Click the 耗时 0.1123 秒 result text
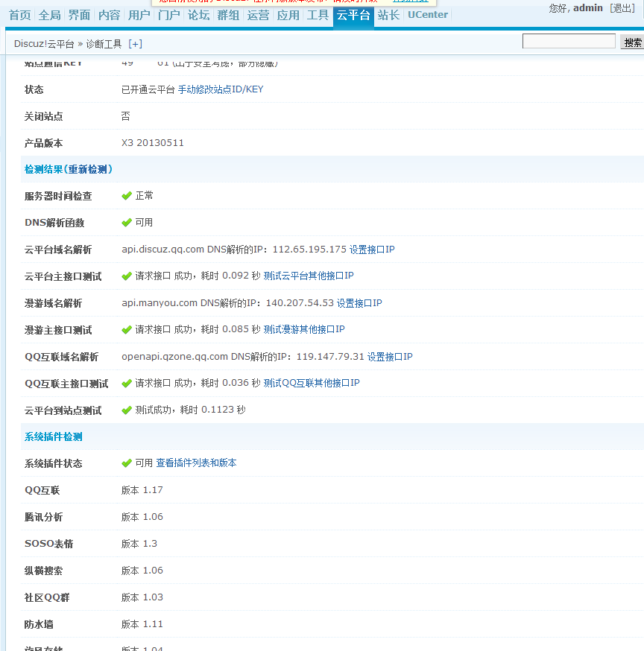 (212, 410)
